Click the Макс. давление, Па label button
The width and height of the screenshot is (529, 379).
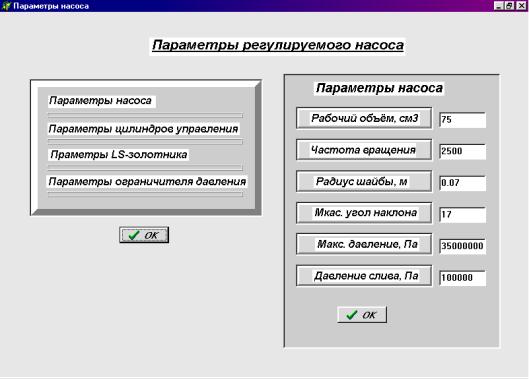(x=364, y=244)
